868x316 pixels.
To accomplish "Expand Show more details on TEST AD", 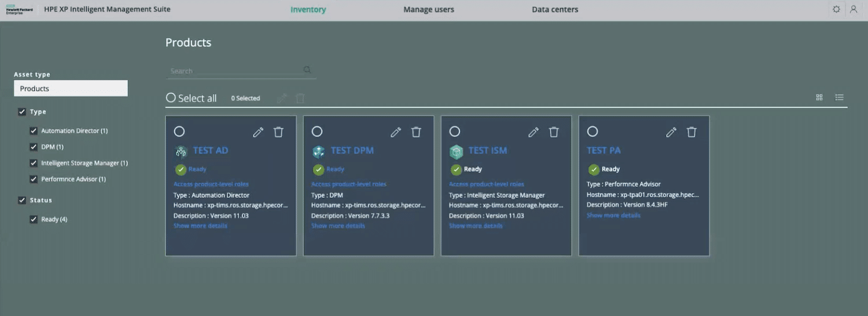I will coord(200,226).
